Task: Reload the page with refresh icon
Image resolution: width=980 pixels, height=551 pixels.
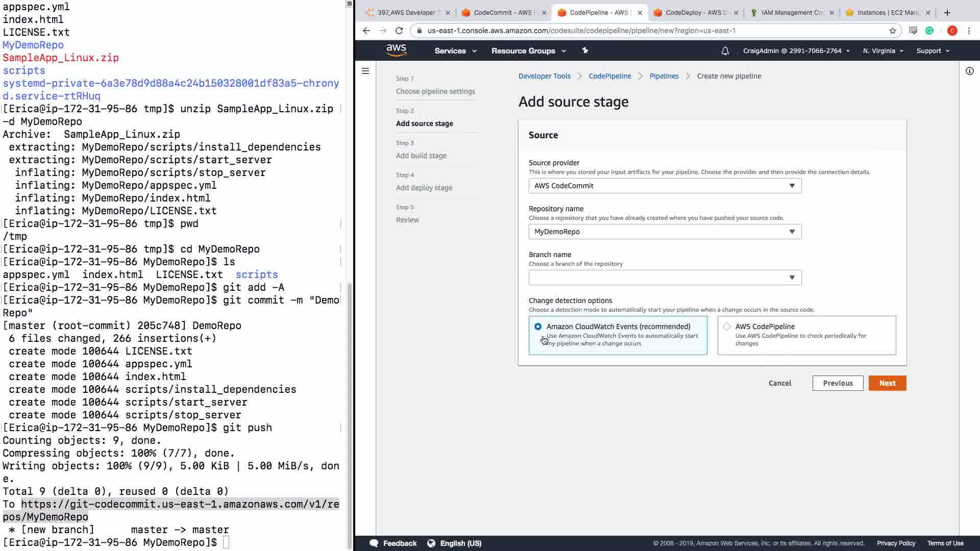Action: click(399, 31)
